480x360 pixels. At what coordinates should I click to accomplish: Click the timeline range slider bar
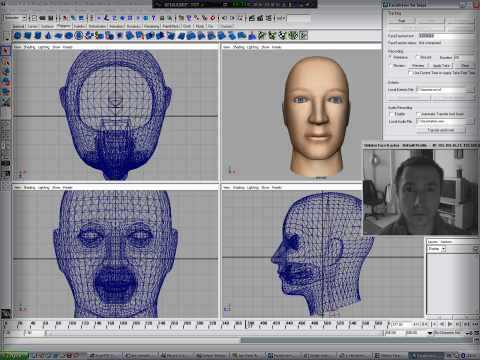pyautogui.click(x=214, y=333)
